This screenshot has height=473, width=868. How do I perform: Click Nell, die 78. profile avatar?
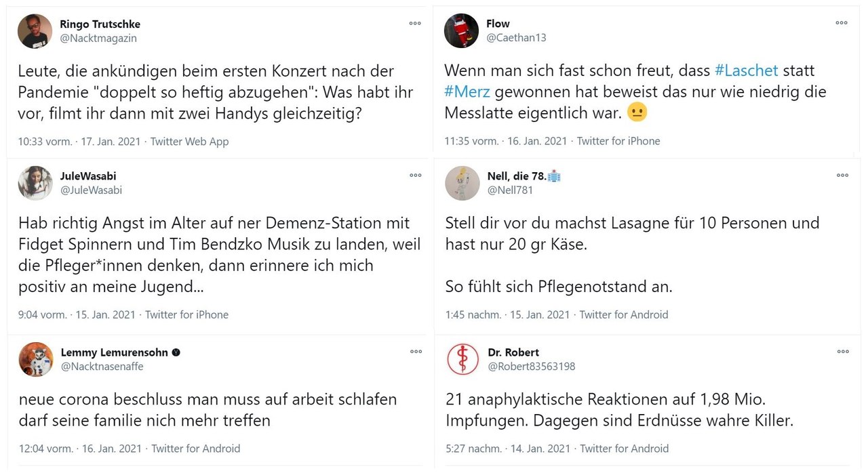click(x=462, y=183)
